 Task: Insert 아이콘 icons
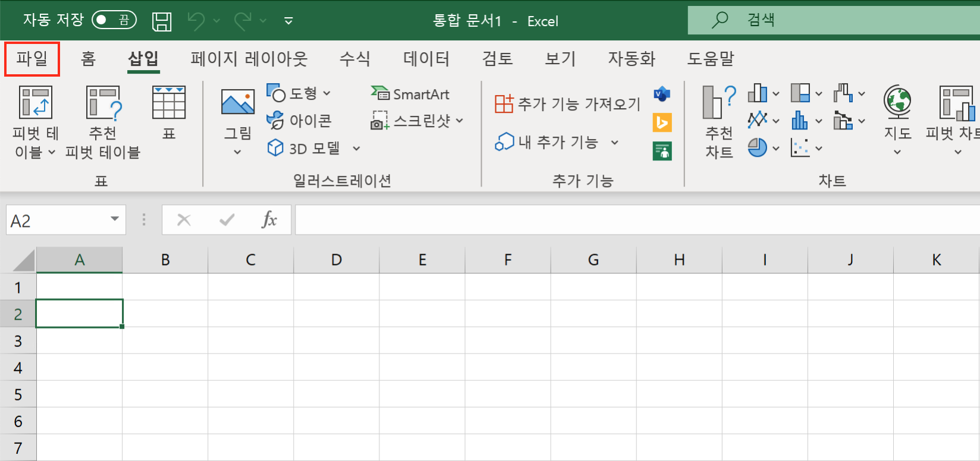299,121
